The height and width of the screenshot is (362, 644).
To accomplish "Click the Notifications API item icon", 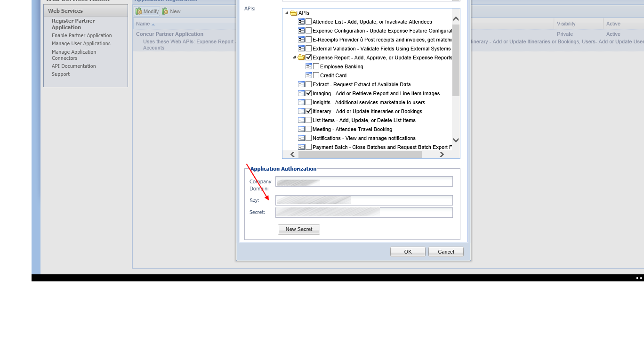I will click(x=301, y=138).
